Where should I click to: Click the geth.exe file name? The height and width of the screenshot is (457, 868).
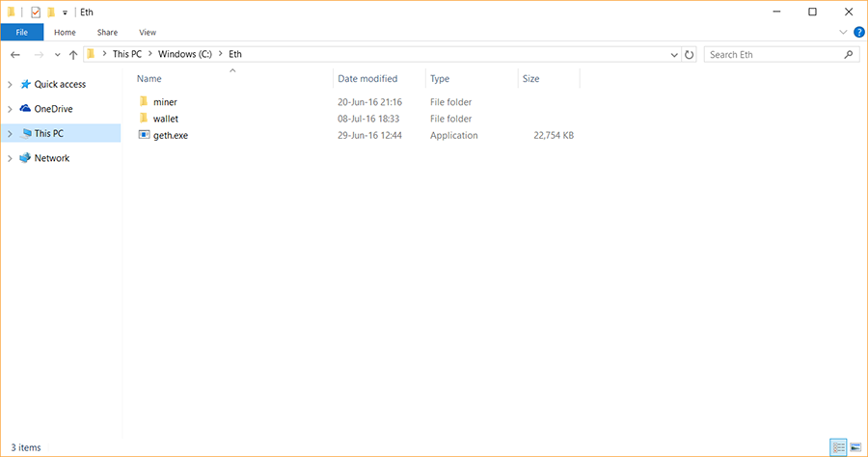click(x=171, y=136)
